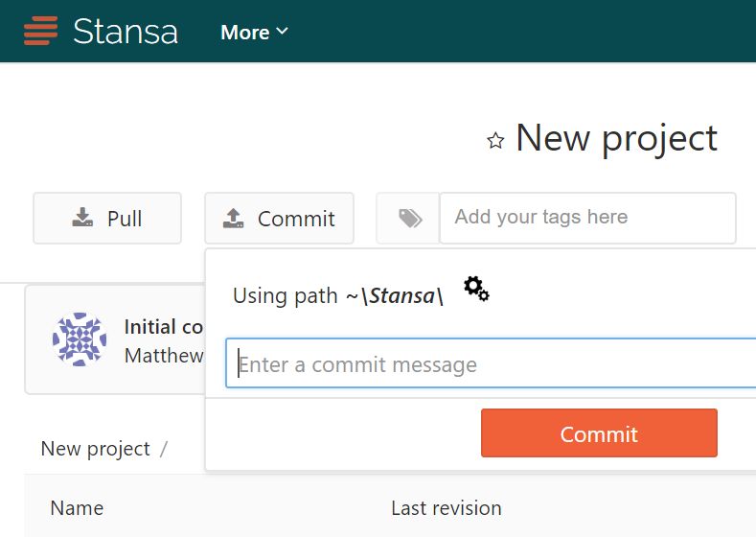This screenshot has width=756, height=537.
Task: Expand the More dropdown menu
Action: [x=254, y=33]
